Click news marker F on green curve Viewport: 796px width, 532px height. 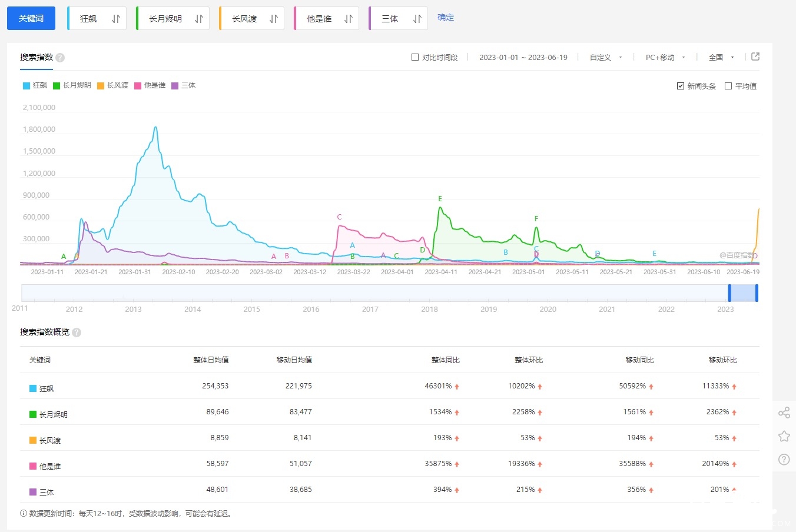point(536,219)
